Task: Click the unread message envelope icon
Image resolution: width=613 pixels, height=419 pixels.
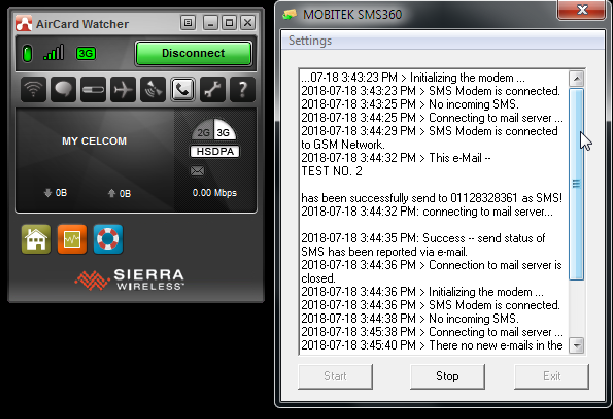Action: (197, 172)
